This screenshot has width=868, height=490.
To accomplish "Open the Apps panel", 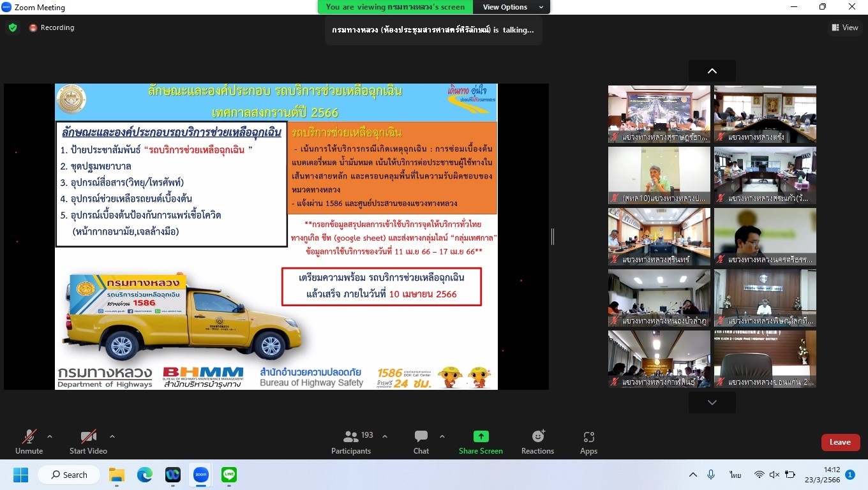I will (588, 442).
